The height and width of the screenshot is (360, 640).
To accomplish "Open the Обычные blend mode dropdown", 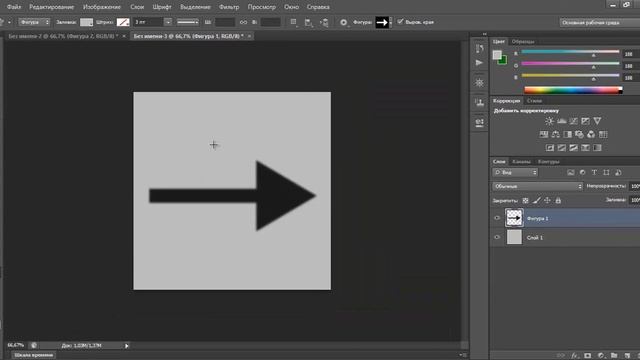I will click(538, 187).
